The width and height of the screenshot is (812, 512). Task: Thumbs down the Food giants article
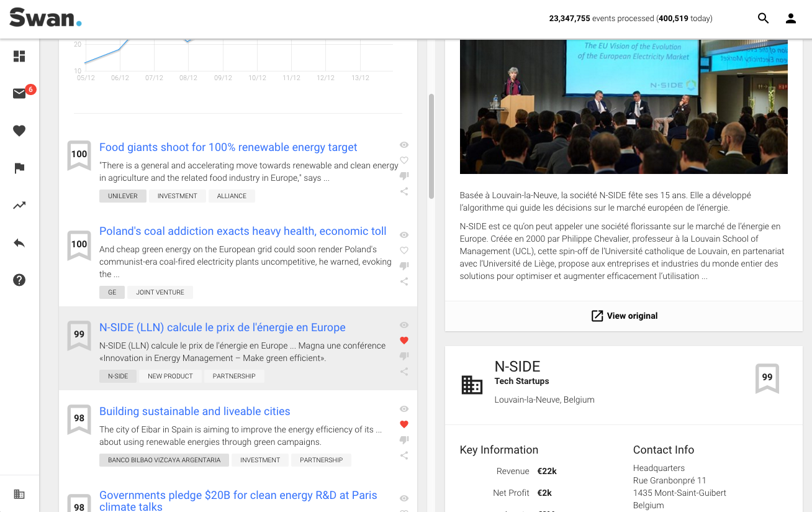[x=404, y=176]
